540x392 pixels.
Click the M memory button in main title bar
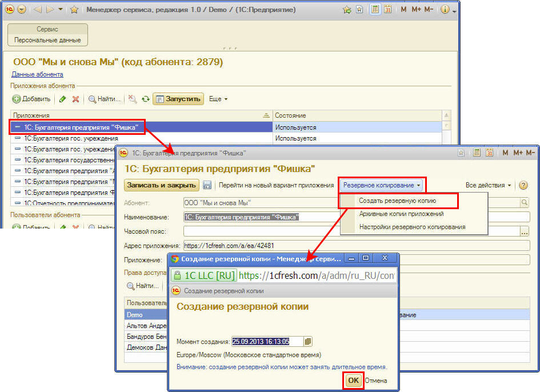[x=403, y=10]
